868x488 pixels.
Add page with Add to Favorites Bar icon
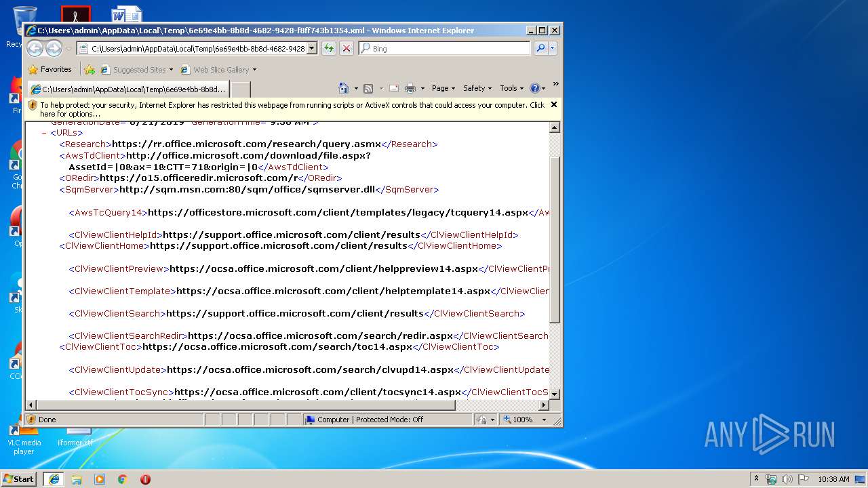[90, 69]
